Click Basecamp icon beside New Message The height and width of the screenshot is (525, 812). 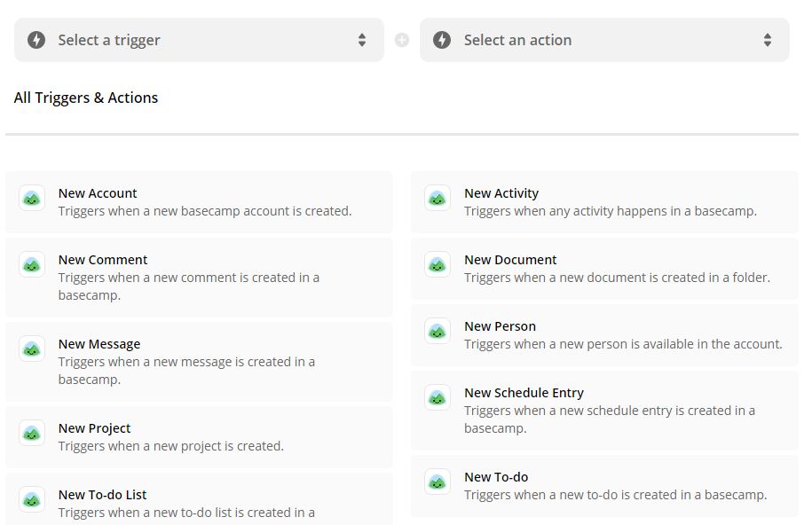tap(32, 349)
